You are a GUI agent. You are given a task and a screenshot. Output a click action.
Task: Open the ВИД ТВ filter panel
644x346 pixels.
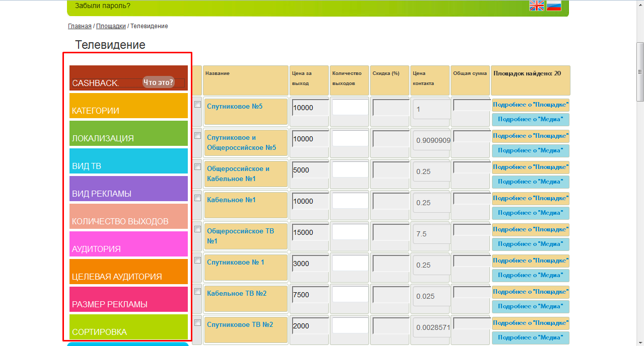(x=128, y=161)
